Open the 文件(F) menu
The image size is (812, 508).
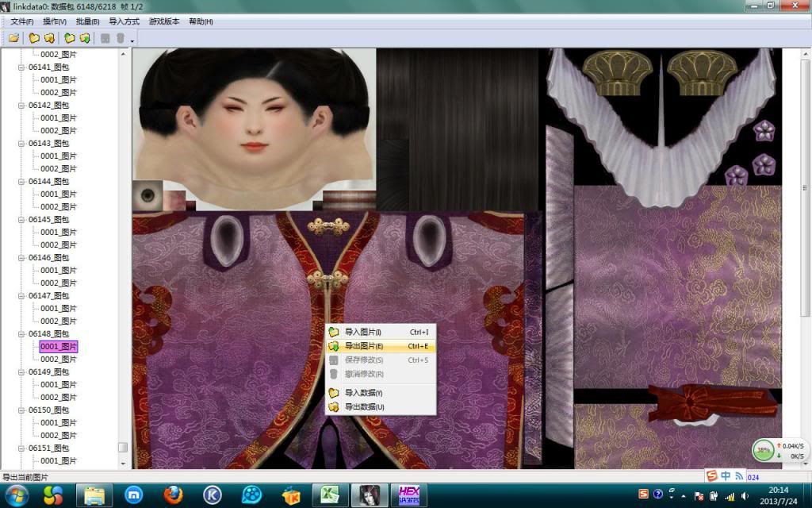point(21,21)
